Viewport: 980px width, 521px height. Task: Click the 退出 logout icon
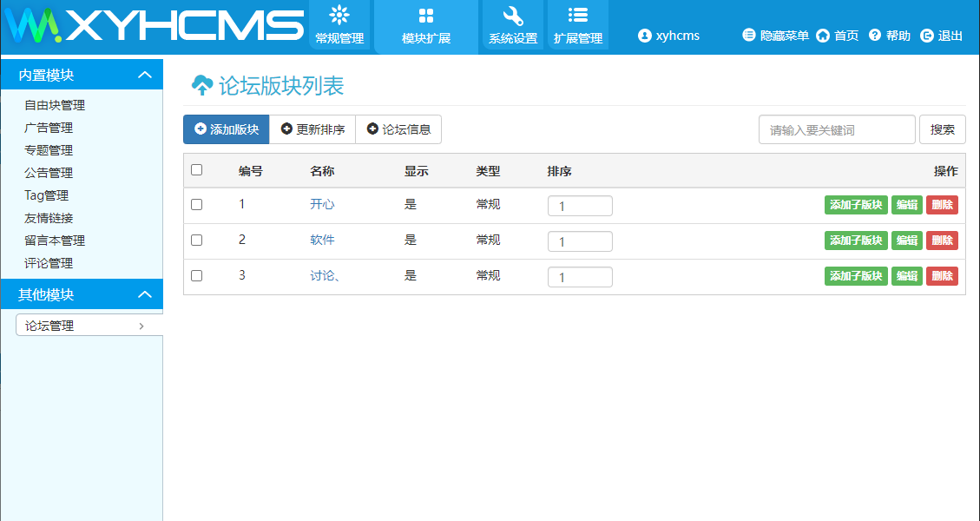click(x=927, y=36)
